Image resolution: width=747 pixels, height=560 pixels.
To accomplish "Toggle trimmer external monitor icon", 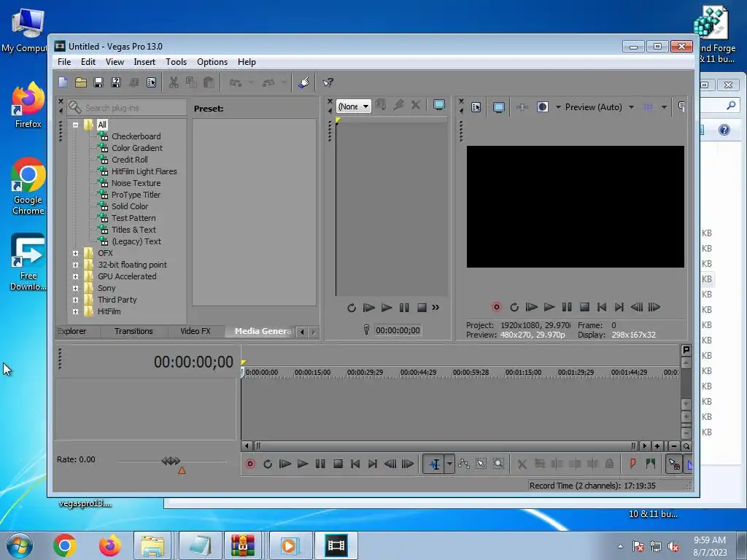I will 438,105.
